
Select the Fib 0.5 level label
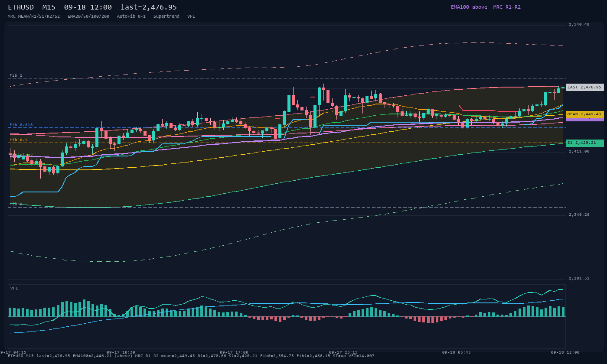click(19, 140)
